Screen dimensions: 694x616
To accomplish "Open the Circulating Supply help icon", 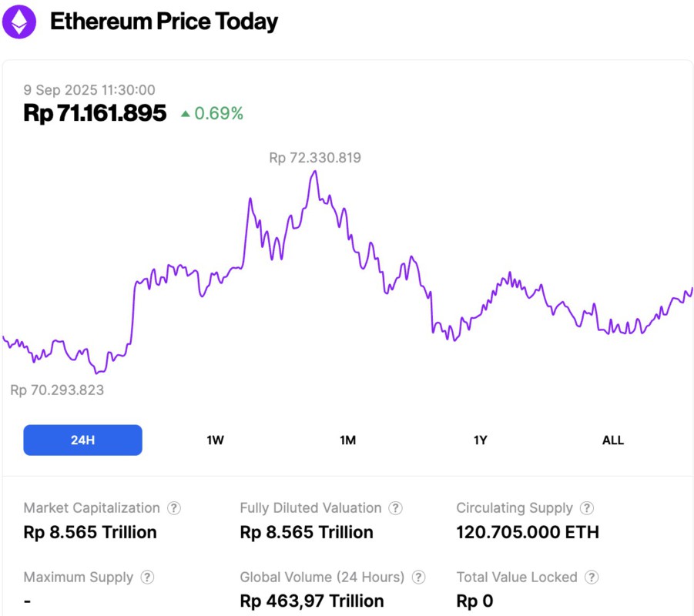I will (586, 508).
